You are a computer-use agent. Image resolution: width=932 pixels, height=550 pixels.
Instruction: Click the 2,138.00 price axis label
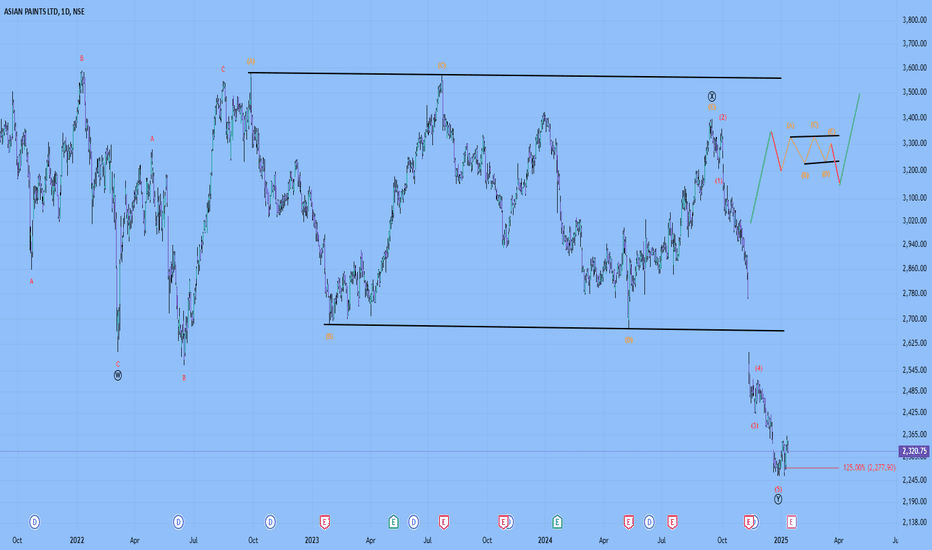click(915, 522)
